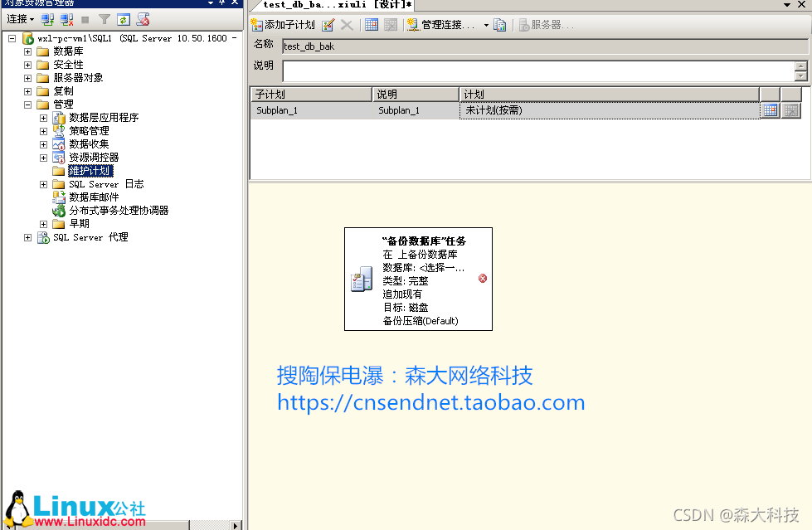Select the 备份数据库 task box
812x530 pixels.
(418, 280)
